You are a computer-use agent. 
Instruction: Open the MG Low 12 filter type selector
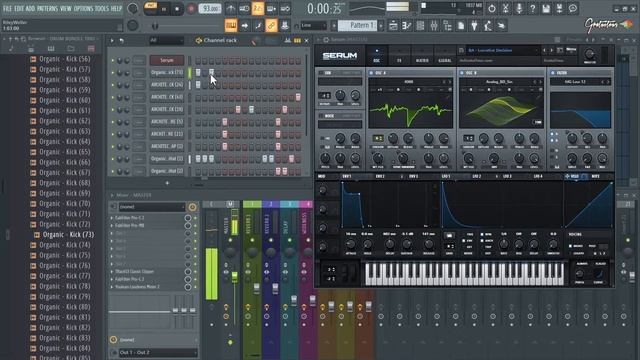coord(575,82)
